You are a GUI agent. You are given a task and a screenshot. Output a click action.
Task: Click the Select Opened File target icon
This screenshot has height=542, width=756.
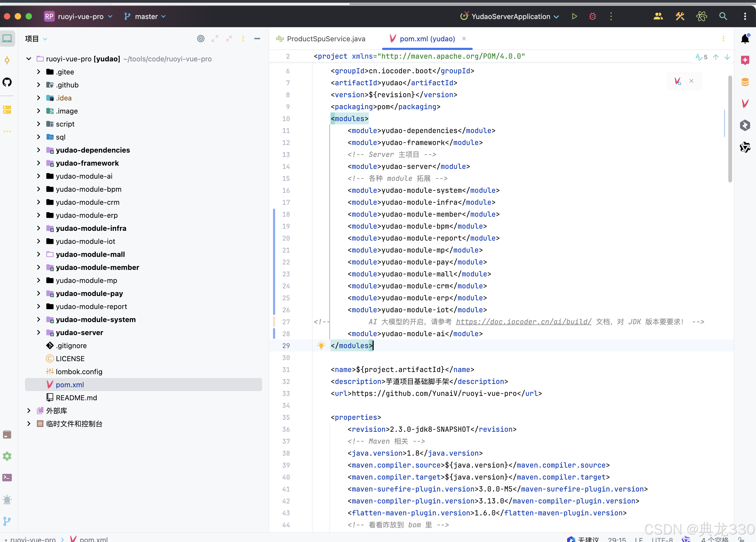click(x=200, y=39)
